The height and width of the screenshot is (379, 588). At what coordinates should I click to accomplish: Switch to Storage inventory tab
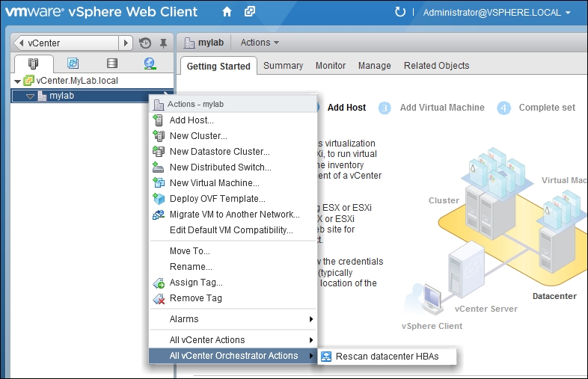point(111,63)
